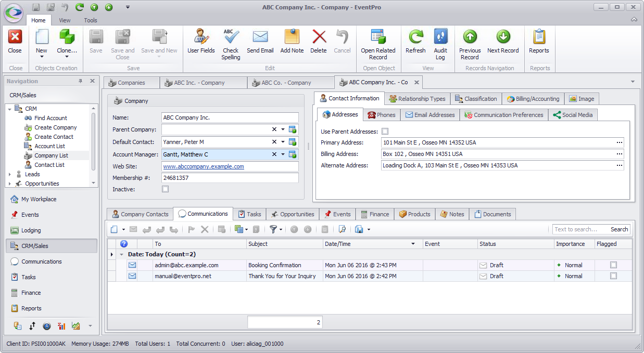Open the Primary Address ellipsis editor
The width and height of the screenshot is (644, 353).
(x=620, y=142)
